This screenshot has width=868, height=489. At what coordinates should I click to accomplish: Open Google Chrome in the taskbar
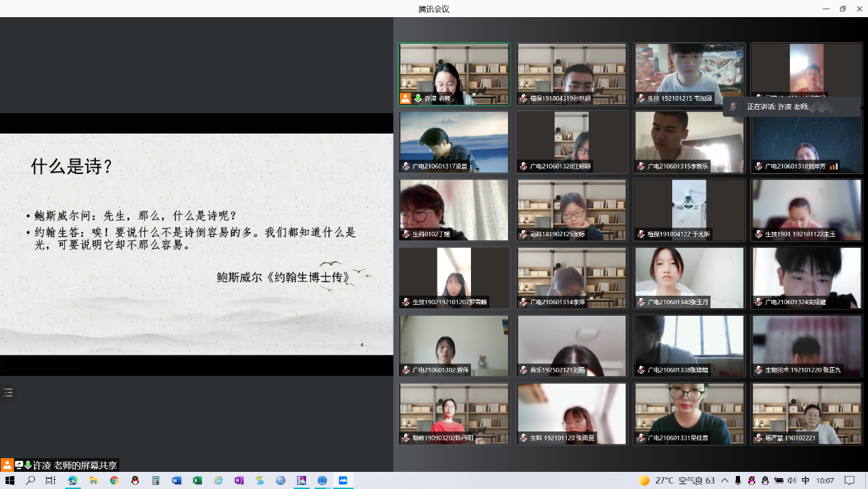(x=114, y=481)
